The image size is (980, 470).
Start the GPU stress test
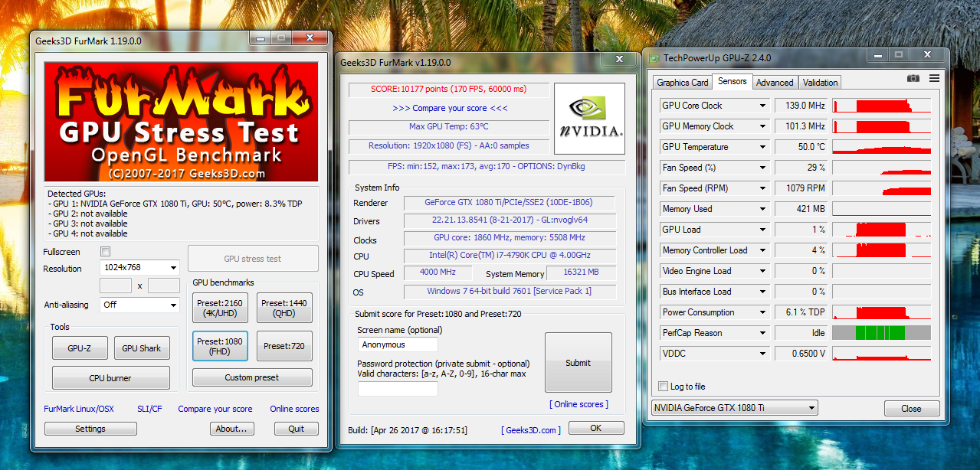253,259
